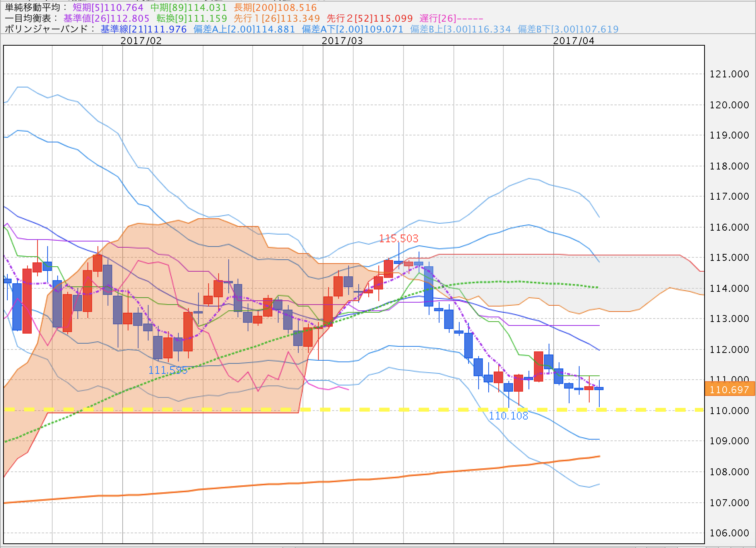Viewport: 756px width, 548px height.
Task: Click the orange 110.697 current price tag
Action: tap(729, 389)
